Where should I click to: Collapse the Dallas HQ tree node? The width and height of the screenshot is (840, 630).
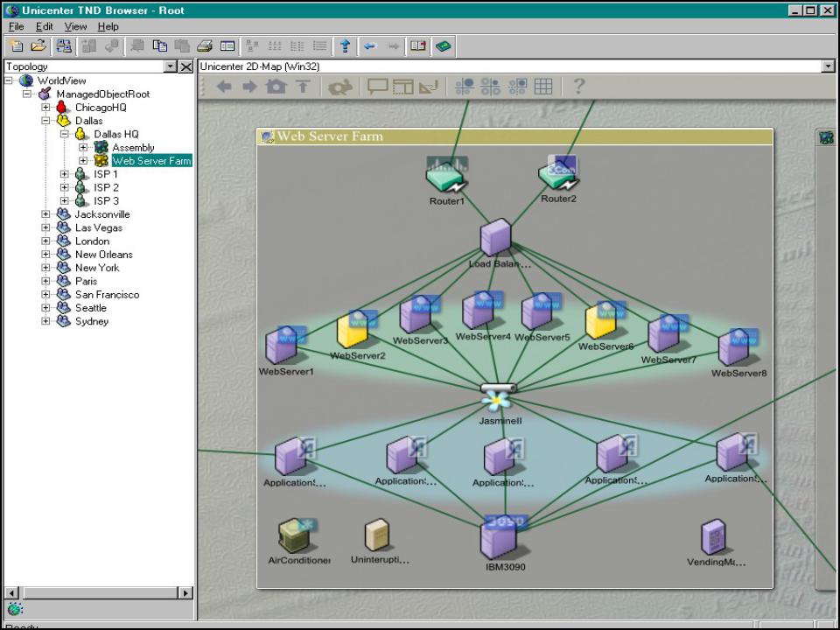click(x=64, y=134)
